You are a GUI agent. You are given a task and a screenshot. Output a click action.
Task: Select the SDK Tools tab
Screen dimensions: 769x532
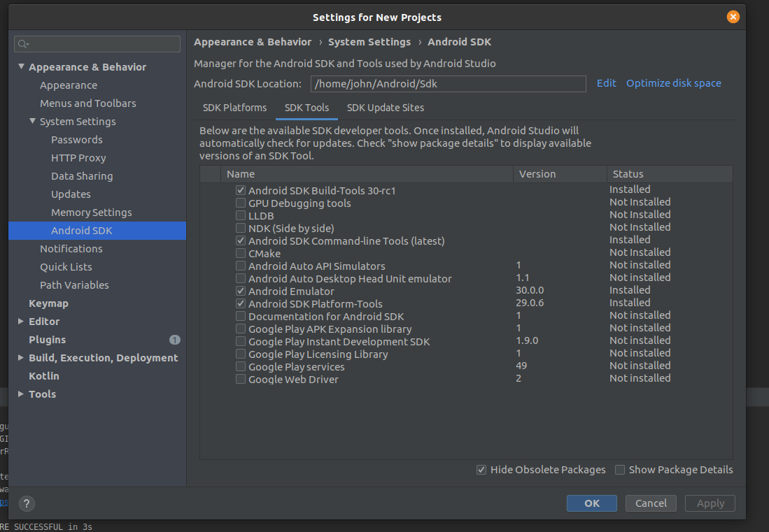(x=306, y=108)
